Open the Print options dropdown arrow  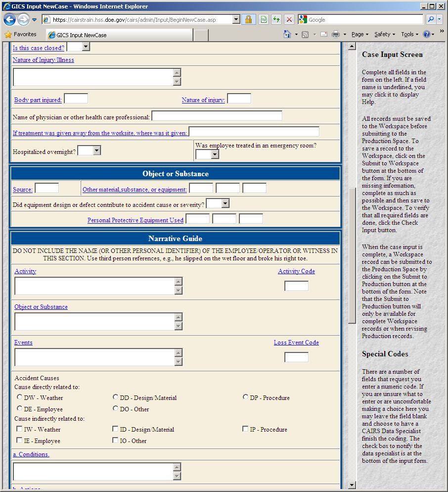click(x=345, y=35)
